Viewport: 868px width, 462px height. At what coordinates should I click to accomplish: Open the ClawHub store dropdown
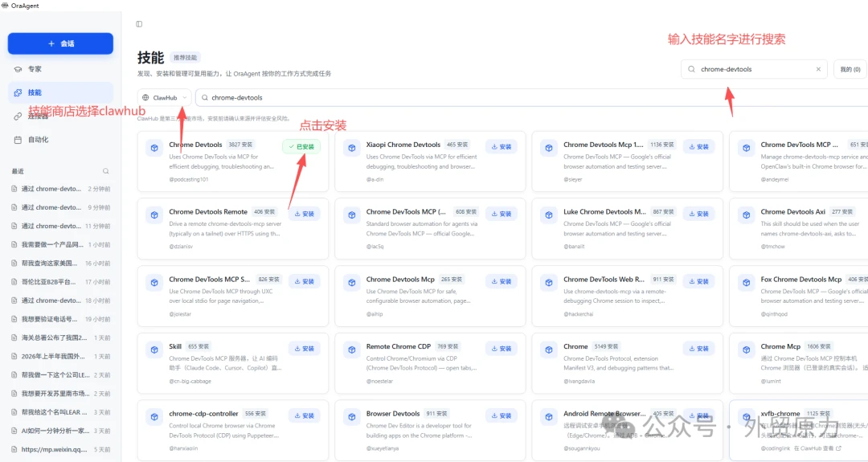(165, 97)
